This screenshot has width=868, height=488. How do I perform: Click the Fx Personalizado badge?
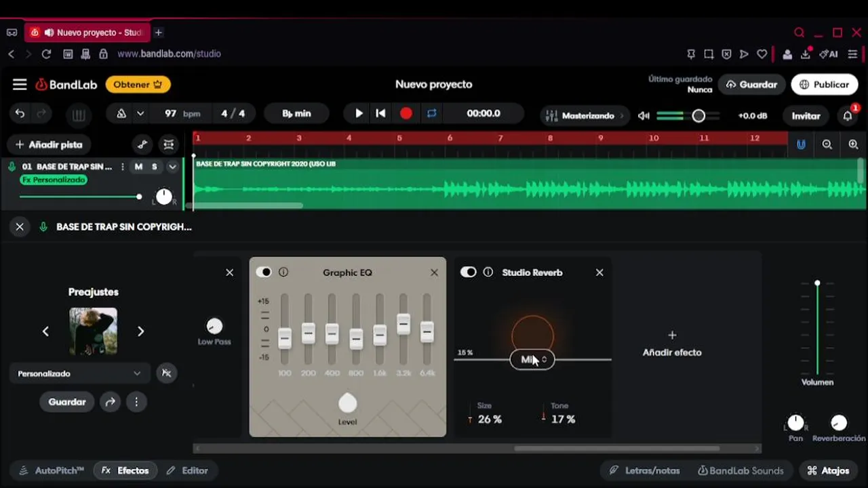point(54,180)
